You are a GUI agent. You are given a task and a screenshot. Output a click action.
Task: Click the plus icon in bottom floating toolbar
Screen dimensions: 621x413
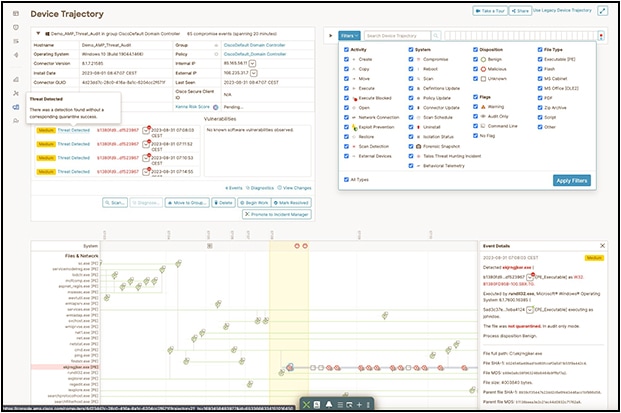tap(359, 405)
